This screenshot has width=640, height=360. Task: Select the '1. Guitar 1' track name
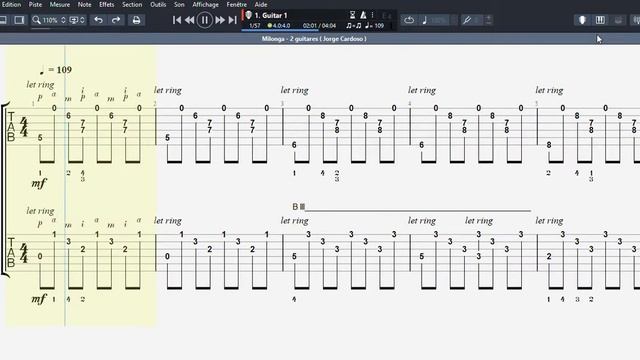pos(271,15)
